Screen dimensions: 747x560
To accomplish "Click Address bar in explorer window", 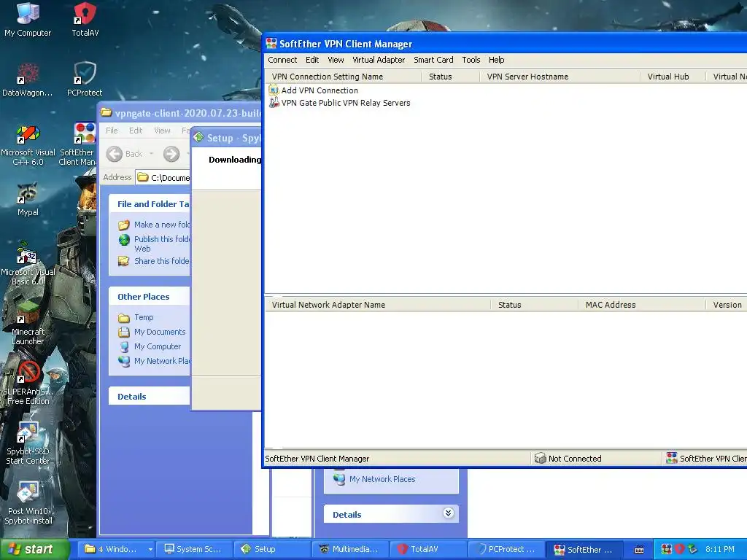I will tap(163, 178).
